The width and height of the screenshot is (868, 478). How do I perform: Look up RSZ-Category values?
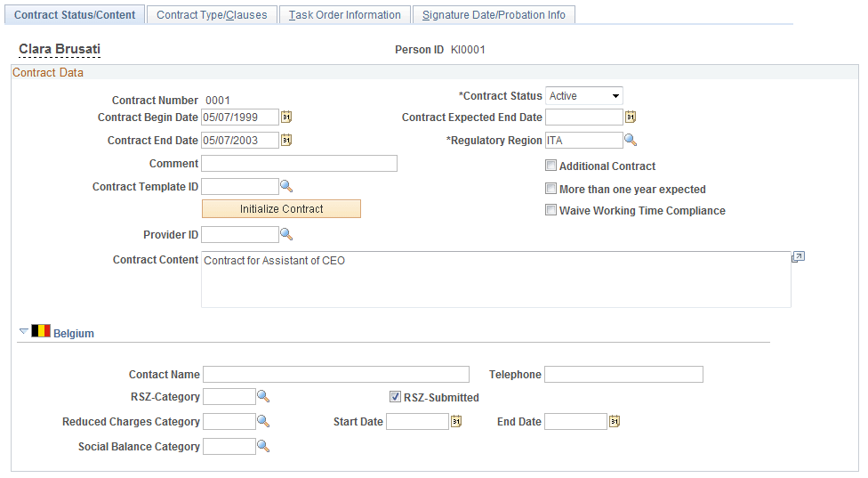[x=263, y=397]
